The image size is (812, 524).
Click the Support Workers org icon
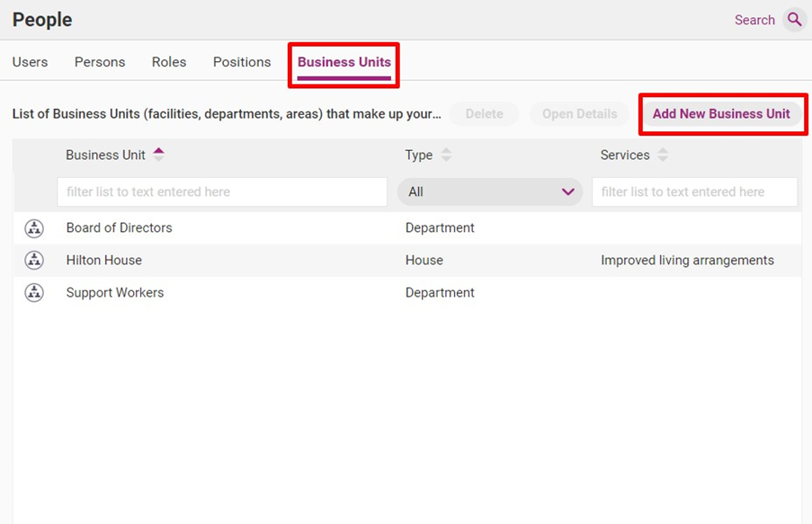34,293
